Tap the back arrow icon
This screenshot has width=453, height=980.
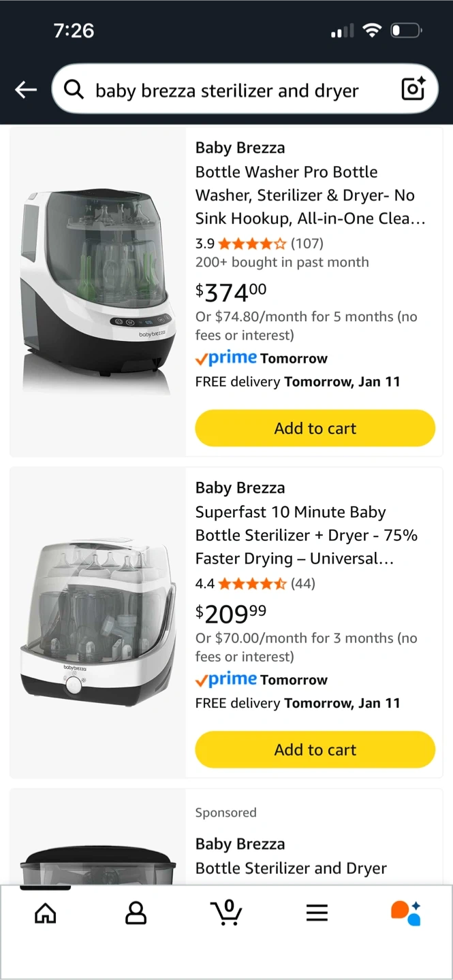26,90
